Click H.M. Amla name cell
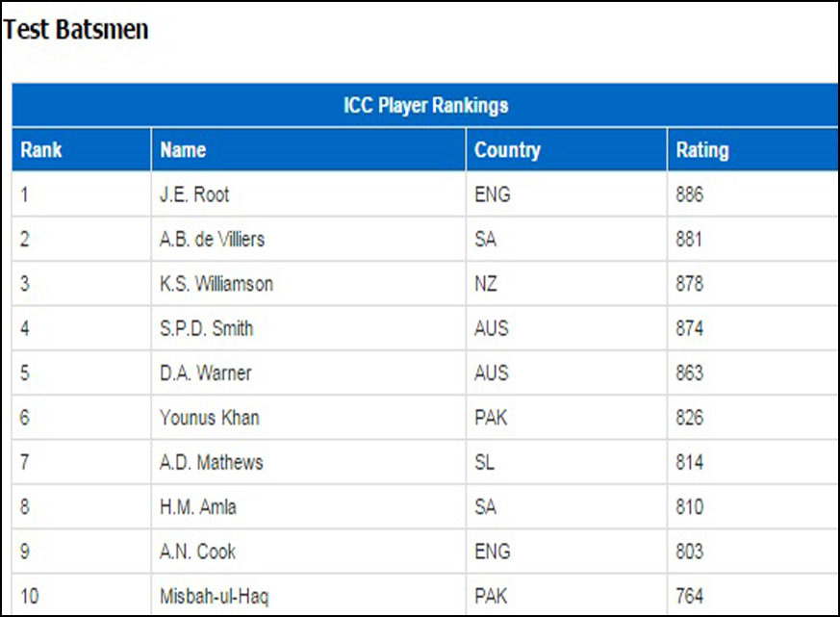The image size is (840, 617). 309,506
